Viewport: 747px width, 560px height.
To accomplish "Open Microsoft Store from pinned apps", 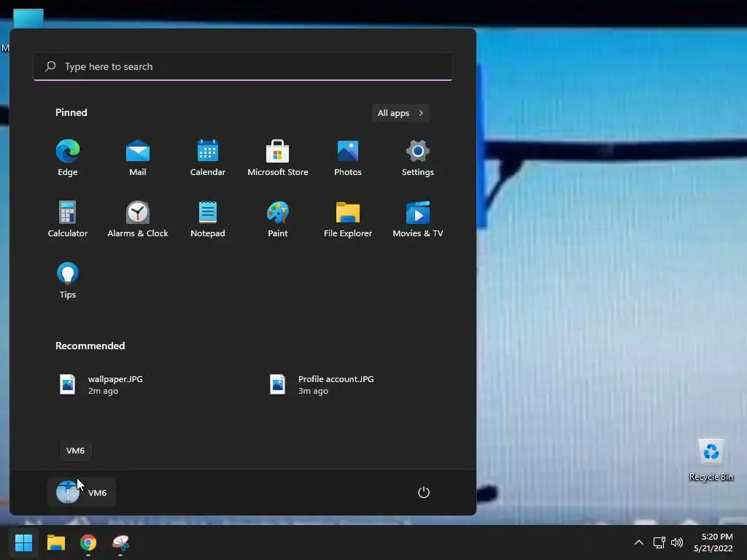I will click(x=278, y=157).
